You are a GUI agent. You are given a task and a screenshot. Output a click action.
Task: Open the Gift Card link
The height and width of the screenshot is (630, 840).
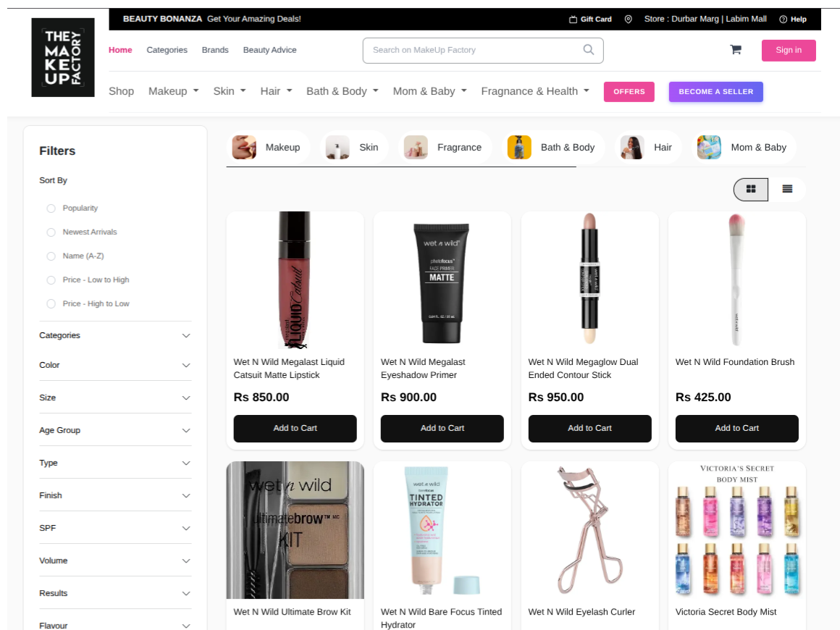(x=590, y=20)
